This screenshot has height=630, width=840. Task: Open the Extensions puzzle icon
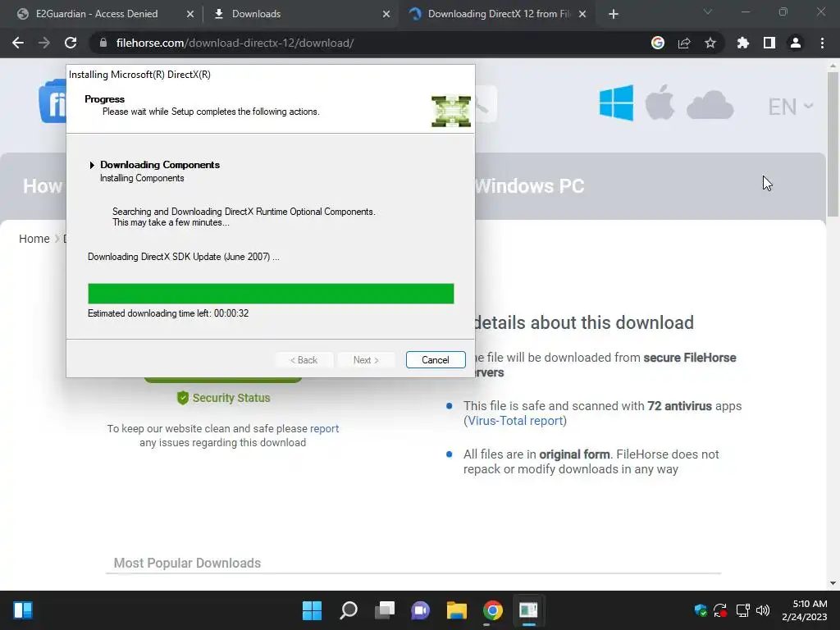click(x=742, y=43)
